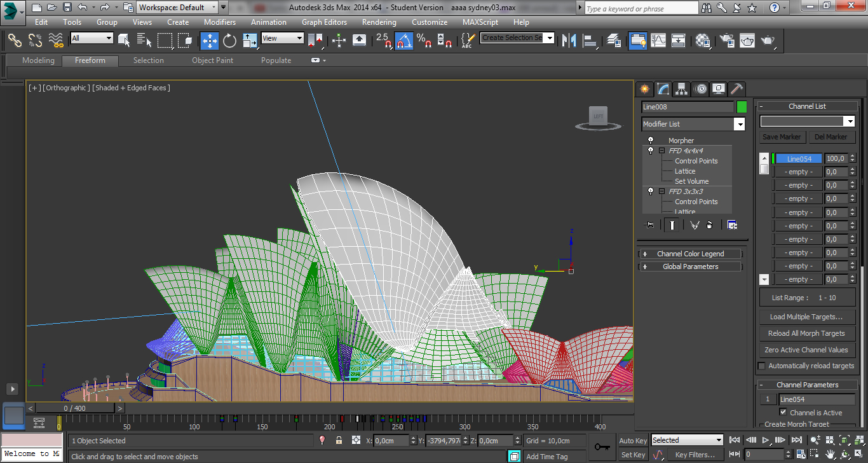
Task: Switch to Motion command panel tab
Action: point(700,89)
